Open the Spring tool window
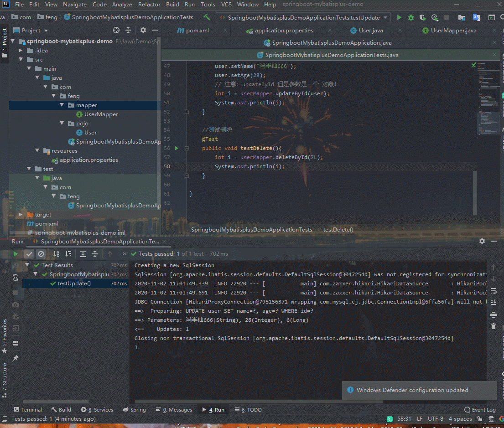Image resolution: width=504 pixels, height=428 pixels. [x=135, y=410]
